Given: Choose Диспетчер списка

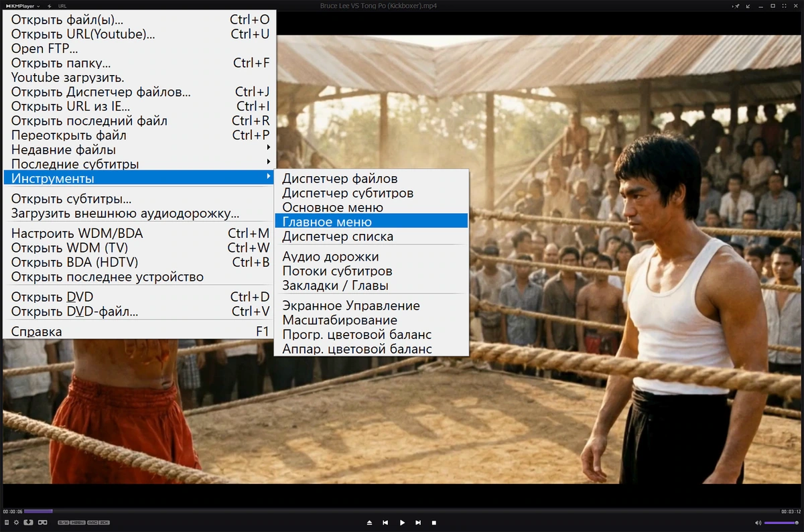Looking at the screenshot, I should coord(371,237).
